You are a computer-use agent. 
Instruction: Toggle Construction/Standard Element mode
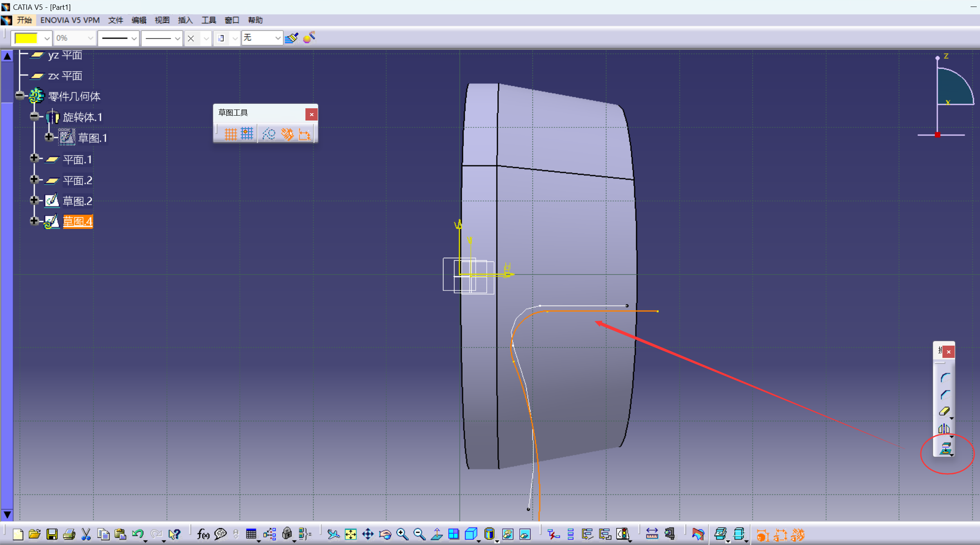click(x=269, y=134)
